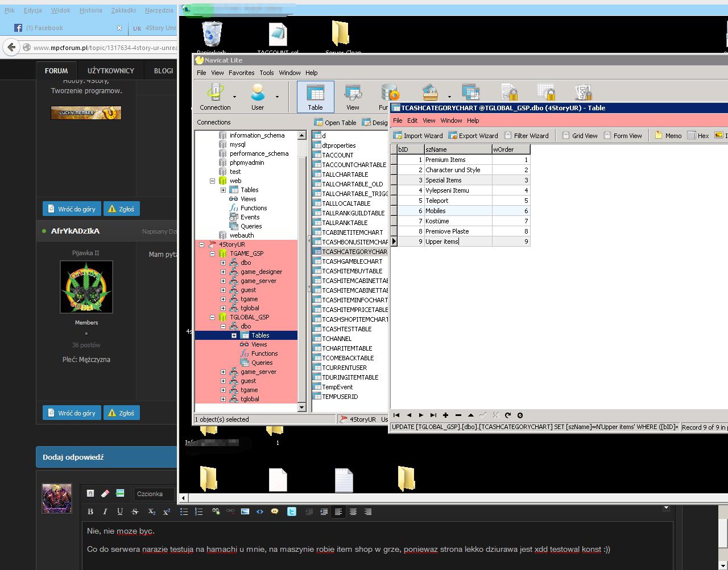Open the User toolbar icon
728x570 pixels.
point(258,97)
